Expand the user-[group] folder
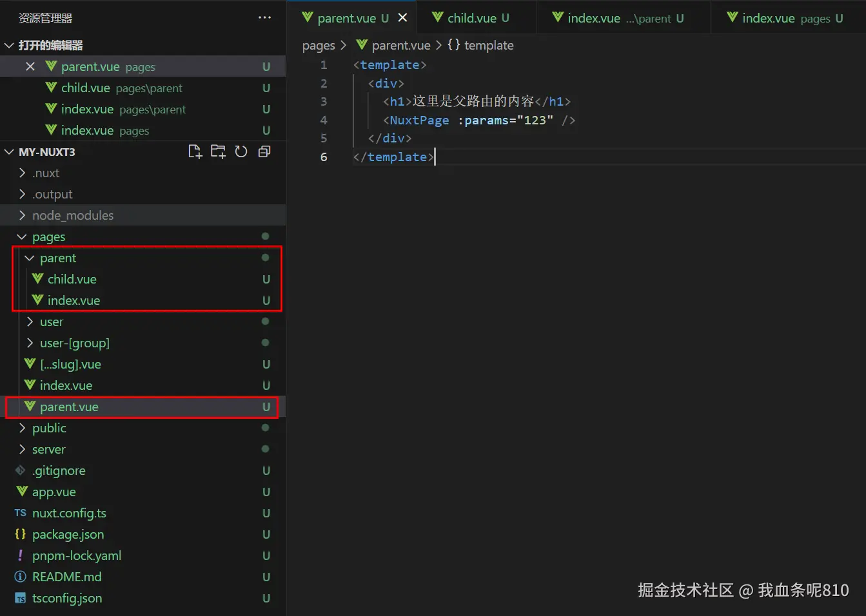 (30, 343)
